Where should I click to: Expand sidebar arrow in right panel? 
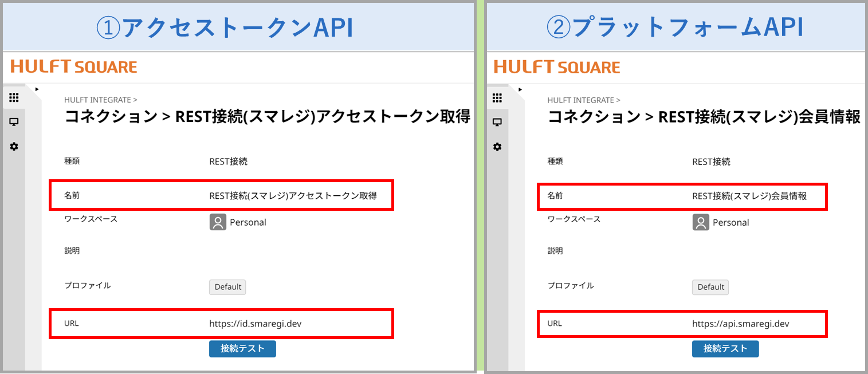point(520,89)
